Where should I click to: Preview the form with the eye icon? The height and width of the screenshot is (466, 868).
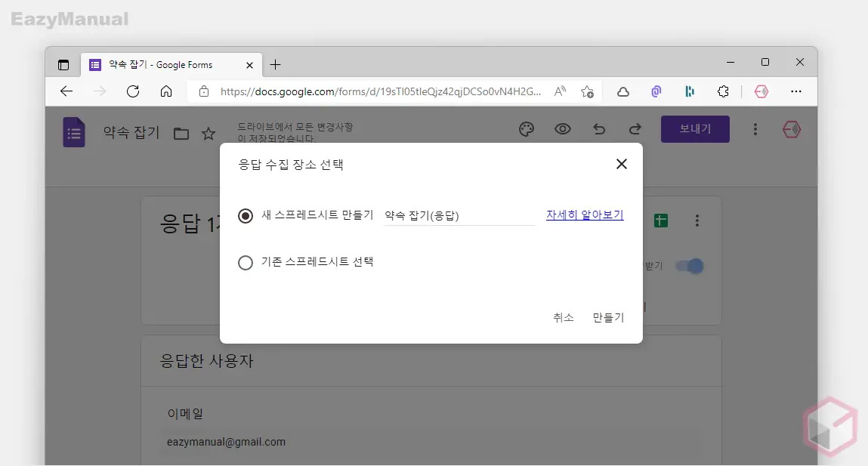pos(563,129)
